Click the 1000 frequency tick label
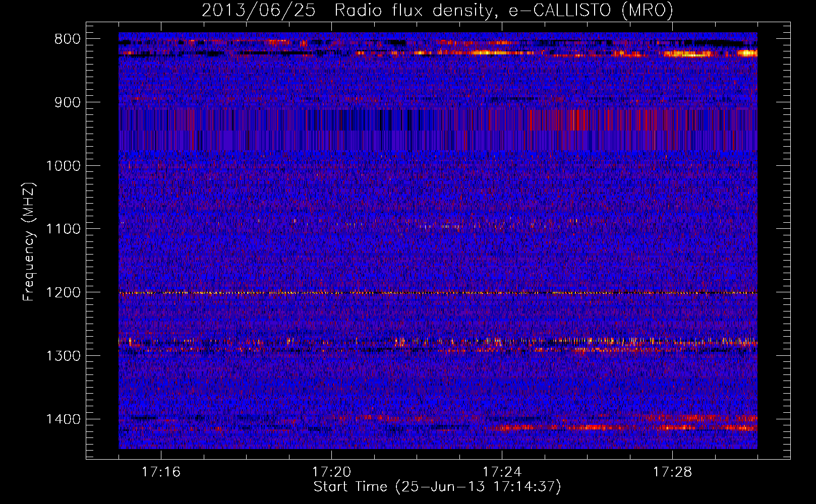This screenshot has height=504, width=816. pyautogui.click(x=63, y=166)
